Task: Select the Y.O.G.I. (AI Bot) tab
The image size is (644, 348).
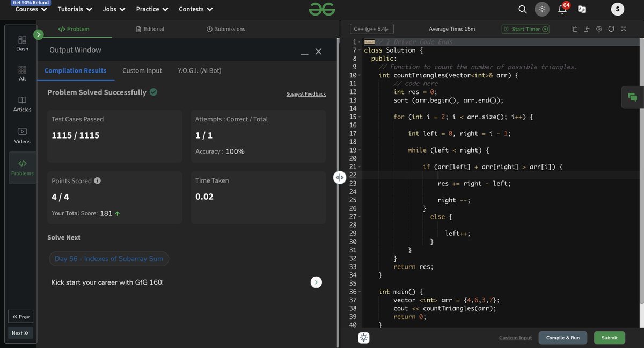Action: pyautogui.click(x=200, y=70)
